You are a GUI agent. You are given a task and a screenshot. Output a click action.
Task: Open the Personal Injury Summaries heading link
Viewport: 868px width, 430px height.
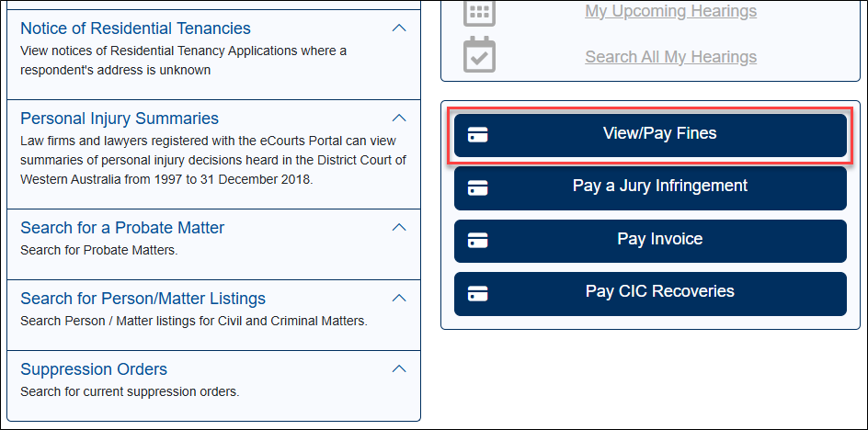coord(120,119)
